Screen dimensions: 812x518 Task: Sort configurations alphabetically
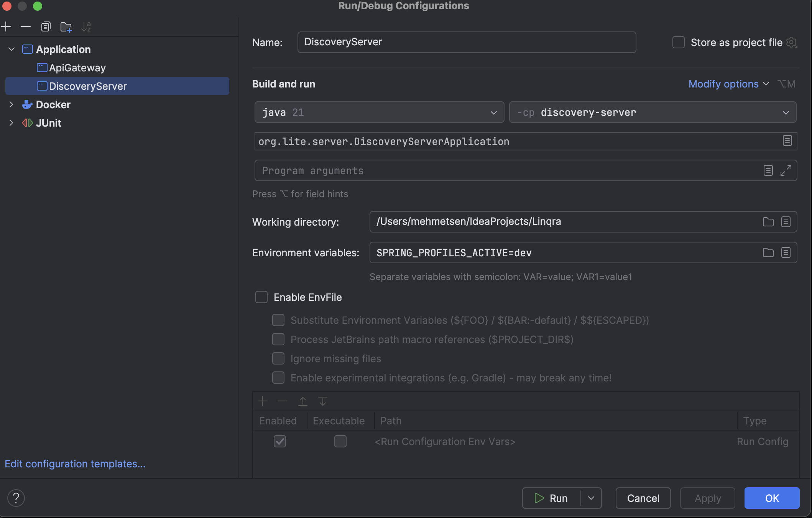(x=86, y=27)
